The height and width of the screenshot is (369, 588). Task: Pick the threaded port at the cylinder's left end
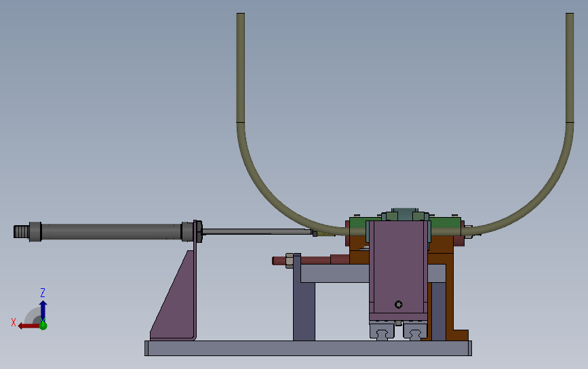tap(22, 232)
